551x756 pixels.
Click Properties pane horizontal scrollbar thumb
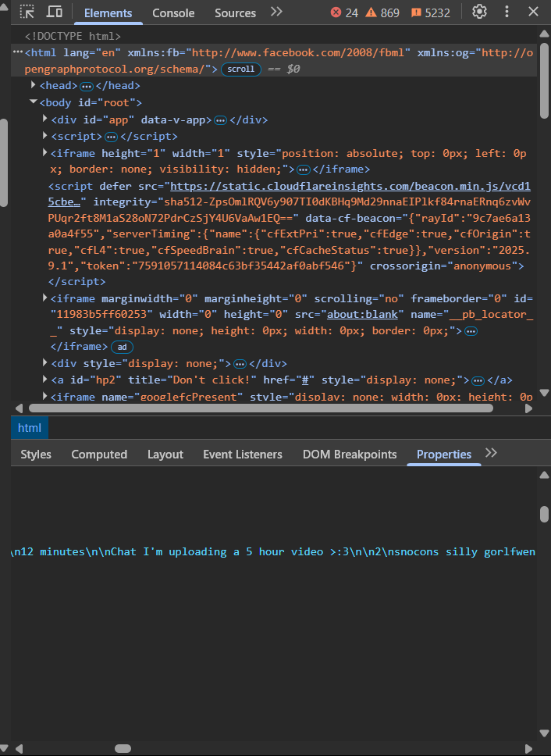coord(123,748)
